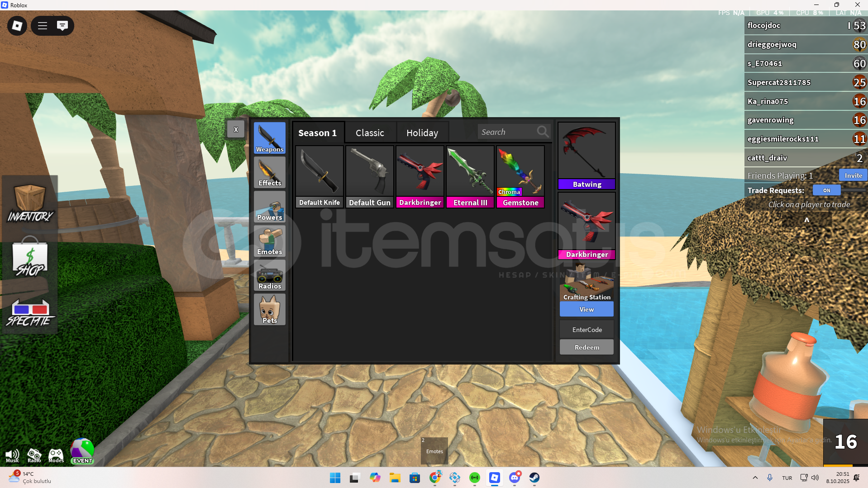Switch to the Classic tab
868x488 pixels.
click(x=370, y=133)
